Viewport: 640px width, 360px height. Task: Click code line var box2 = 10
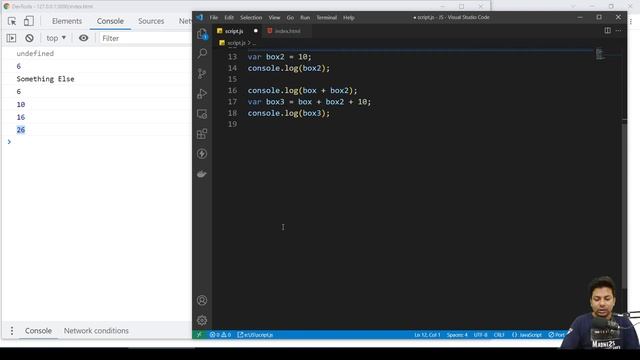click(280, 57)
